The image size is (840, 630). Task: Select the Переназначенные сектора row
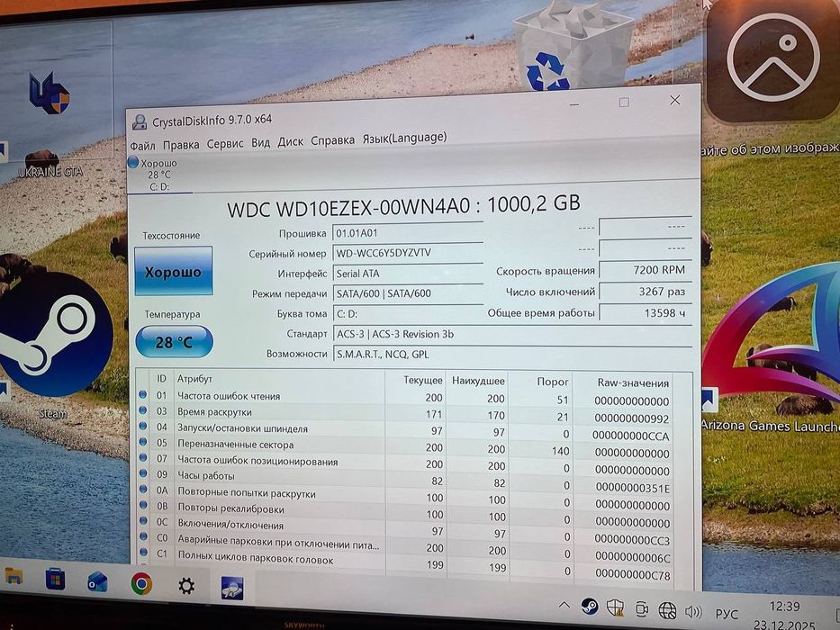click(405, 446)
